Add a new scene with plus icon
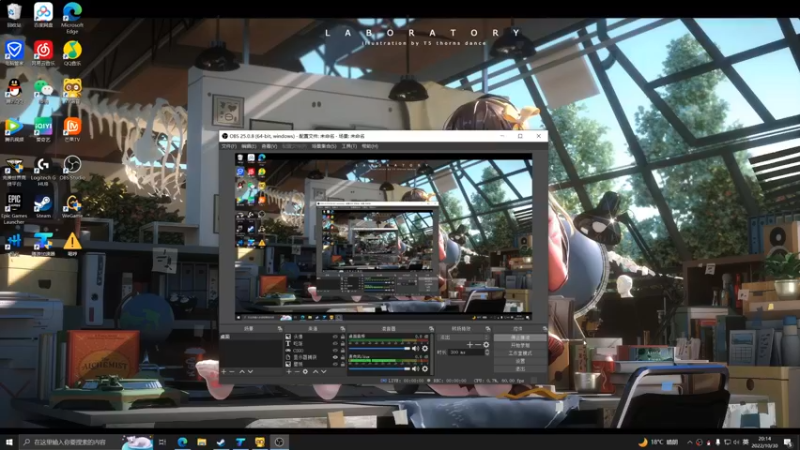The height and width of the screenshot is (450, 800). pos(223,371)
